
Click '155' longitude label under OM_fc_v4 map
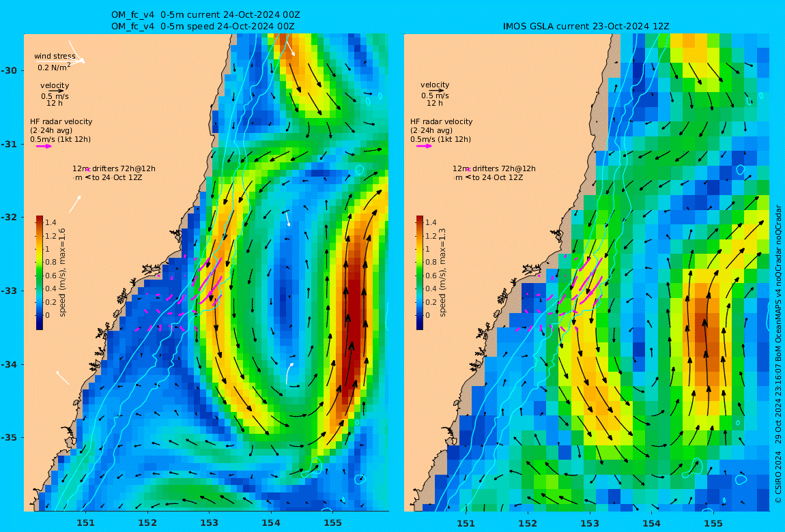coord(333,523)
